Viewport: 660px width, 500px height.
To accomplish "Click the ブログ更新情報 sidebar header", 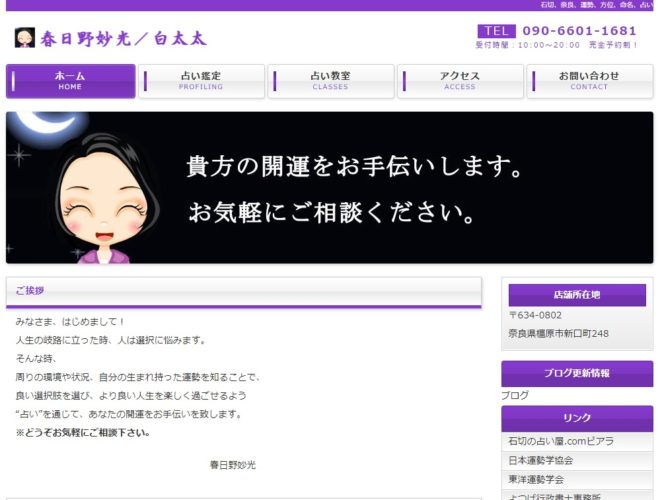I will (x=577, y=373).
